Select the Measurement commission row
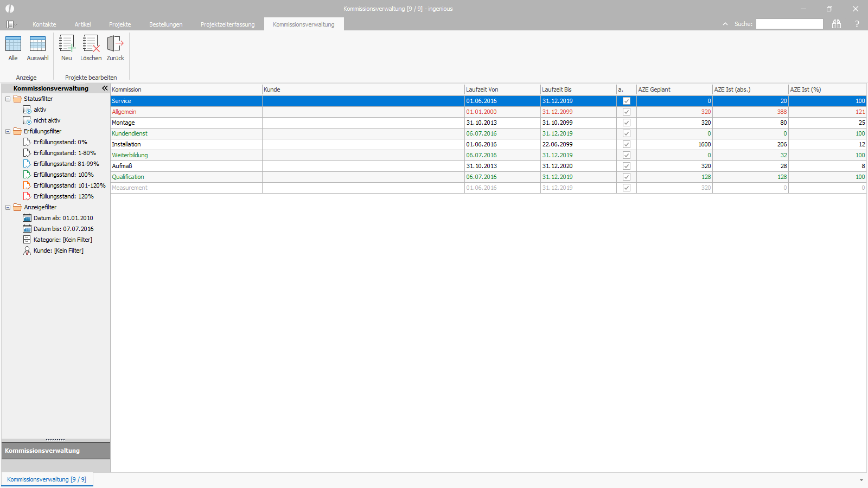Image resolution: width=868 pixels, height=488 pixels. click(x=488, y=188)
